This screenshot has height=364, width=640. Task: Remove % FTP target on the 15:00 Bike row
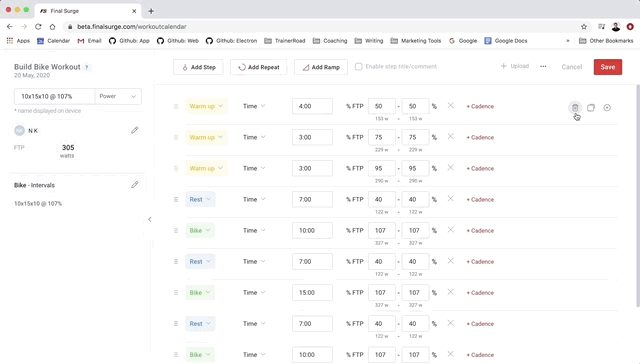(451, 292)
